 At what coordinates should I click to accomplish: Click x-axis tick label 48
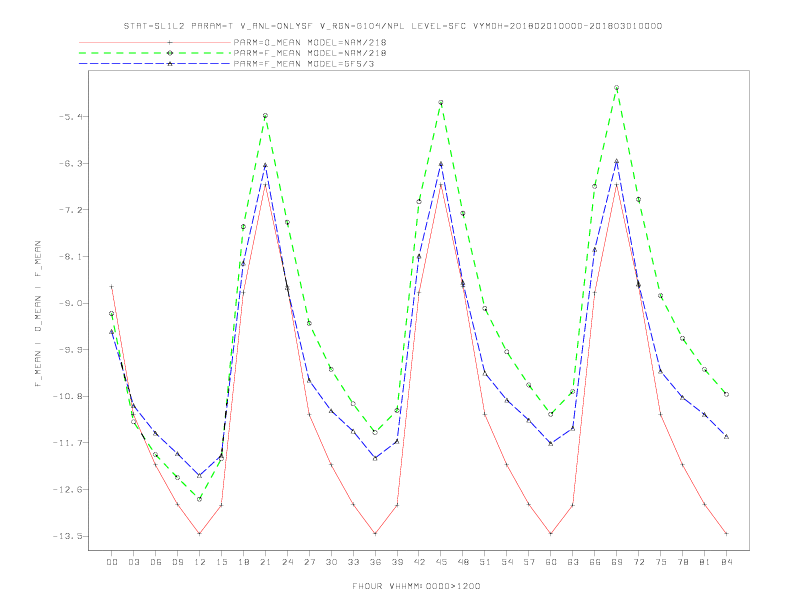tap(463, 562)
